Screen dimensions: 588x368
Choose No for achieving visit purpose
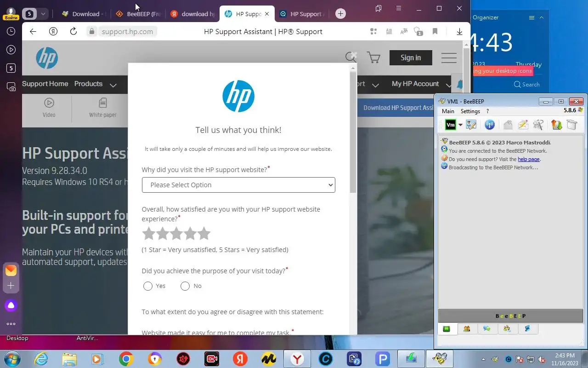tap(185, 286)
